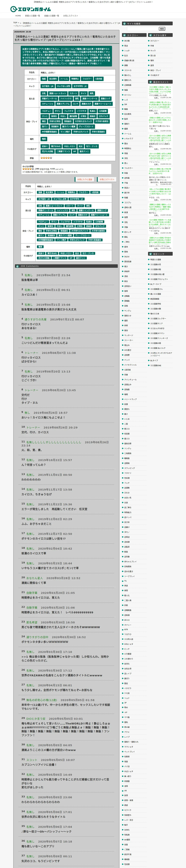Go to TOP via the breadcrumb

coord(15,23)
